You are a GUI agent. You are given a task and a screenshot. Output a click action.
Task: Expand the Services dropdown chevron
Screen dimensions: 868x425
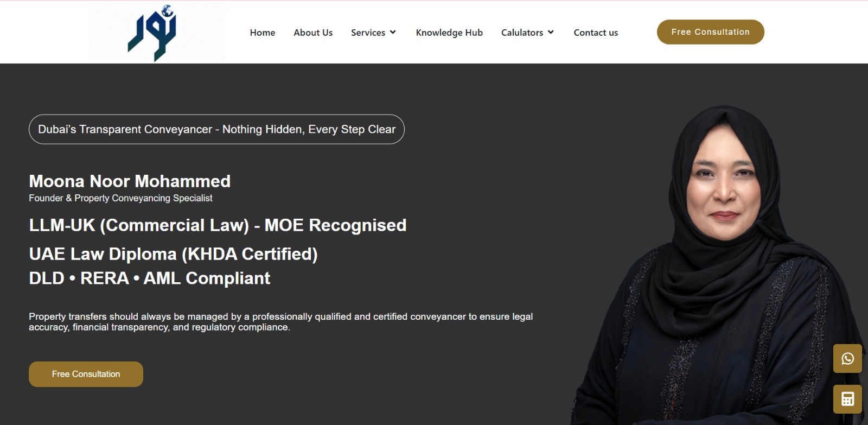(x=393, y=32)
